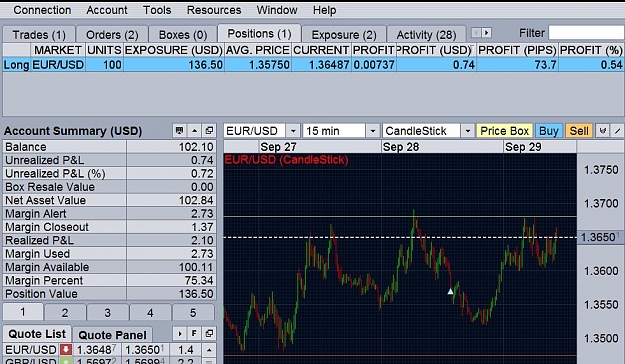The image size is (625, 364).
Task: Click the red down arrow beside the EUR/USD quote
Action: point(66,350)
